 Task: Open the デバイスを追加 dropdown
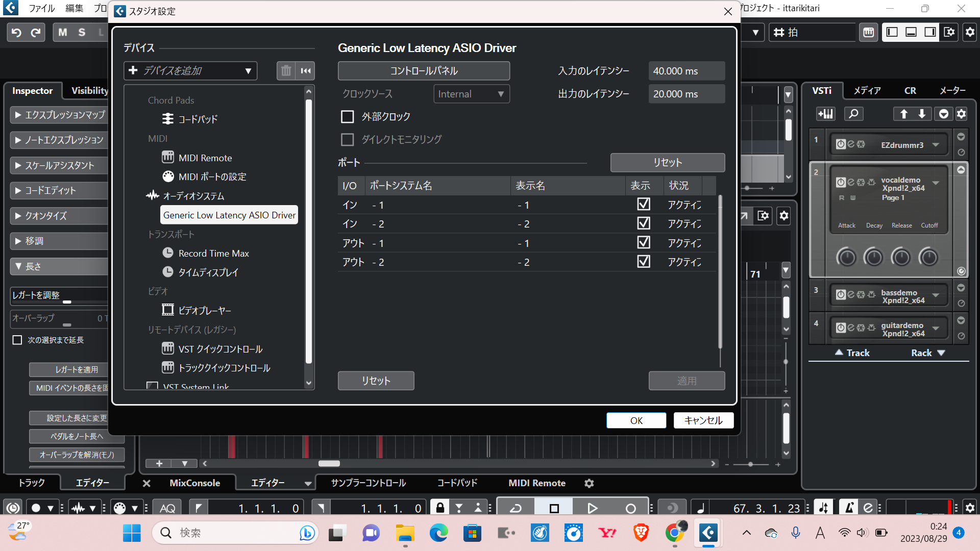tap(190, 70)
